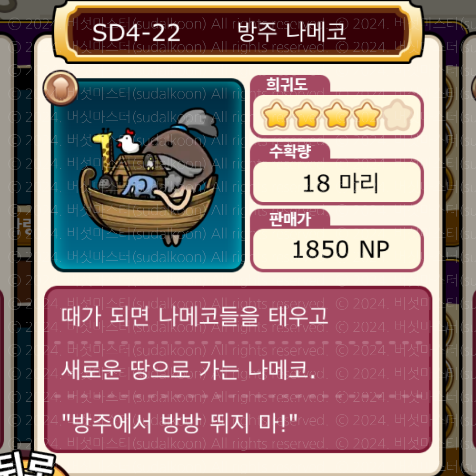Screen dimensions: 476x476
Task: Tap the blue elephant in the boat
Action: click(x=139, y=186)
